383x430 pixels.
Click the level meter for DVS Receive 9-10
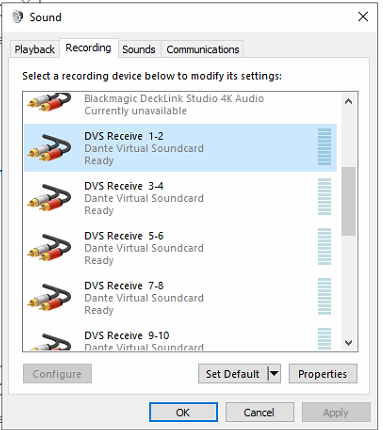coord(324,339)
